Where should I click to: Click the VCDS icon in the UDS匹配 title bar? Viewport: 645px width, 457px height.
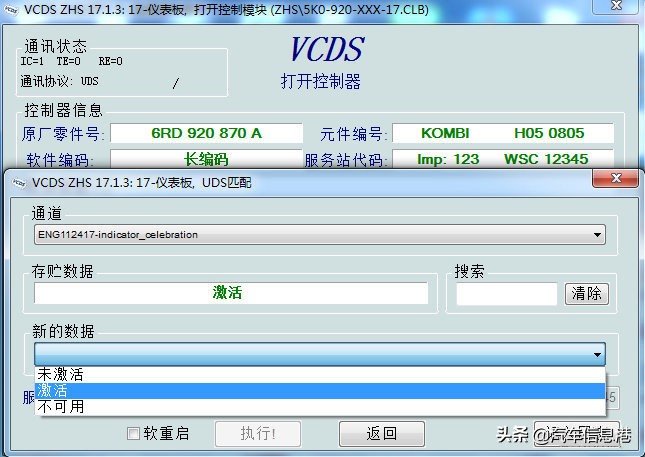(x=19, y=183)
